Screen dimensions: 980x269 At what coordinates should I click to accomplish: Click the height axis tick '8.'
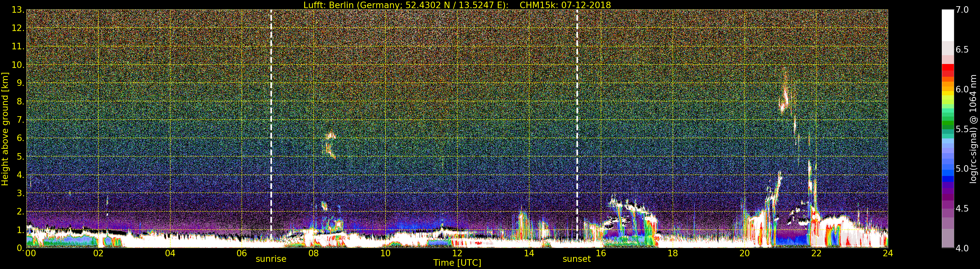pos(21,102)
